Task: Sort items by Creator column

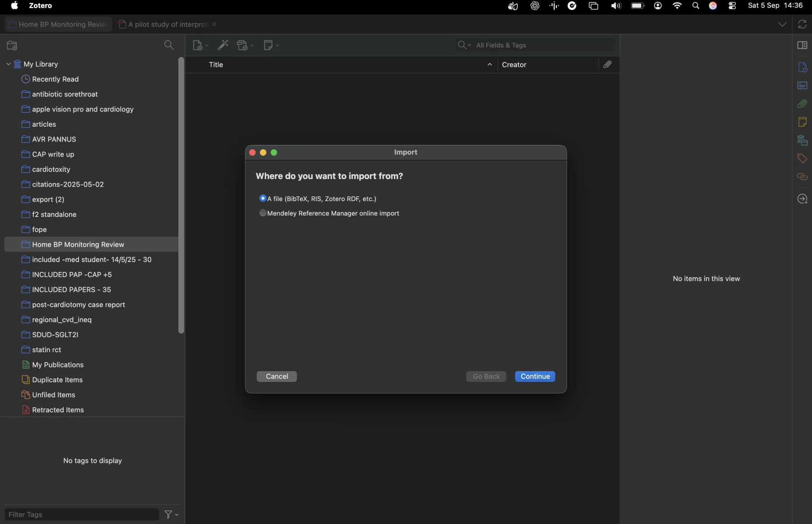Action: [x=548, y=65]
